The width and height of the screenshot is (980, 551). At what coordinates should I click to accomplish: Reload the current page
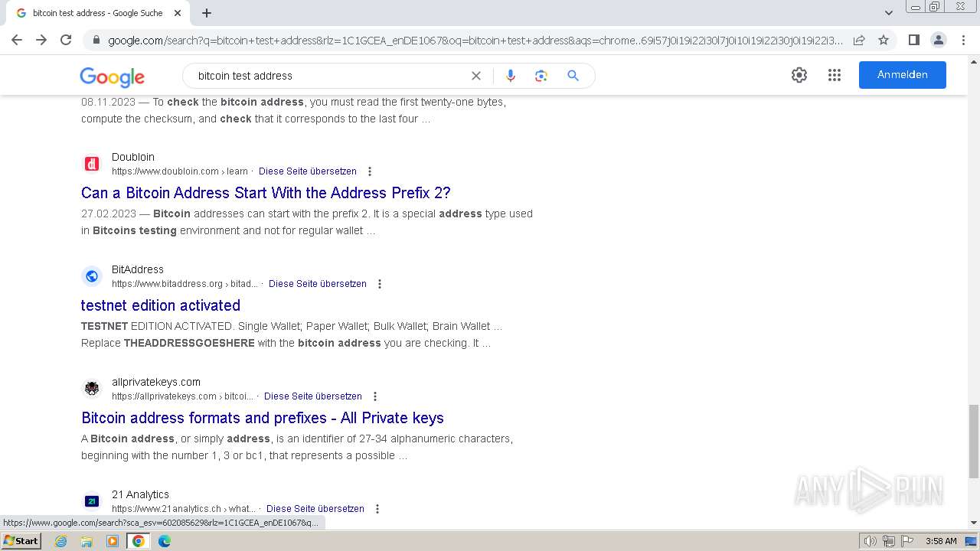66,40
